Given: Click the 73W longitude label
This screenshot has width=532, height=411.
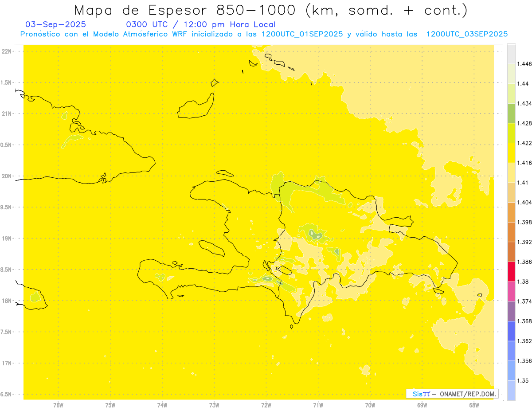Looking at the screenshot, I should (x=214, y=405).
